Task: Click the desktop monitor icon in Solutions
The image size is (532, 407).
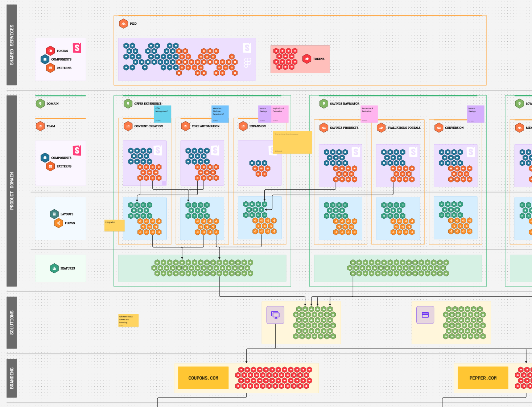Action: (275, 315)
